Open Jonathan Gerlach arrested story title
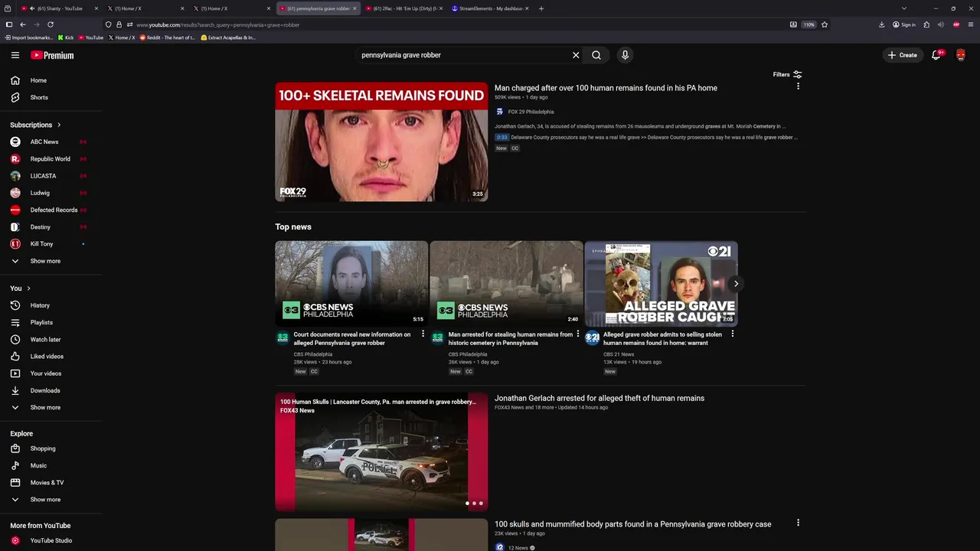Image resolution: width=980 pixels, height=551 pixels. click(x=599, y=398)
